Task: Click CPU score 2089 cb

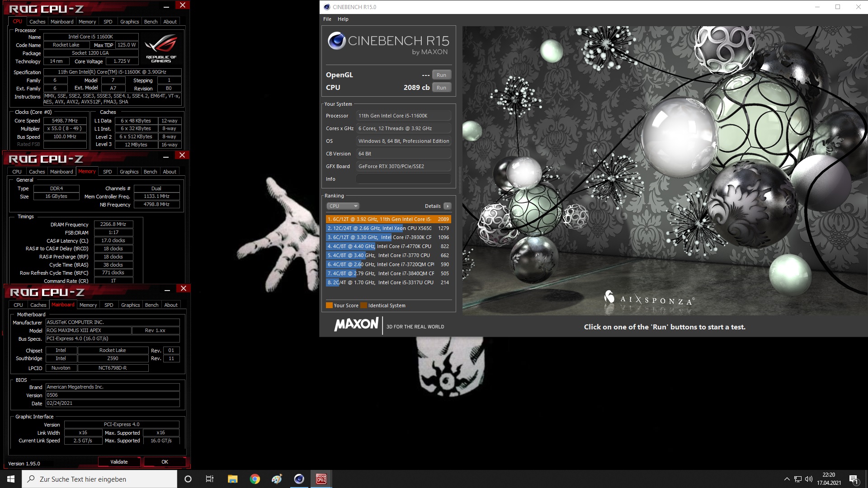Action: click(x=416, y=88)
